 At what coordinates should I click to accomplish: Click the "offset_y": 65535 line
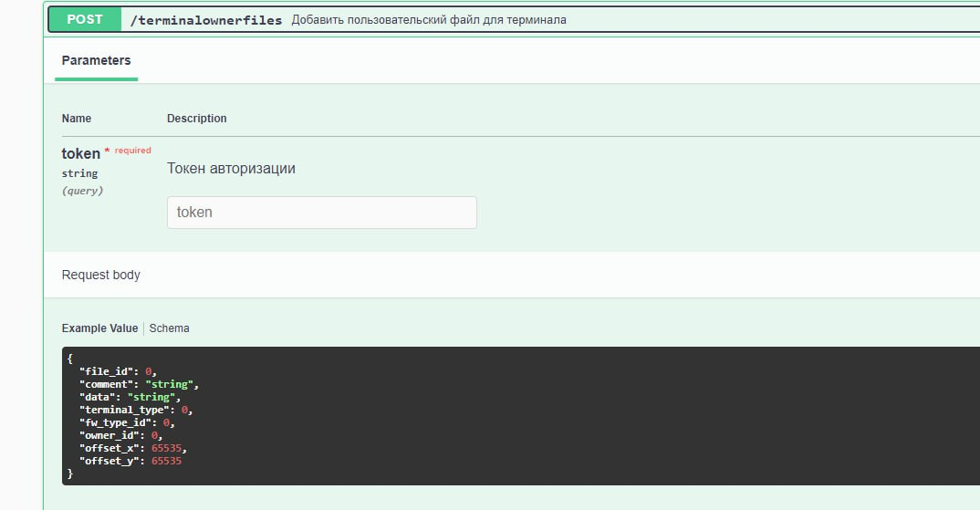click(x=130, y=462)
